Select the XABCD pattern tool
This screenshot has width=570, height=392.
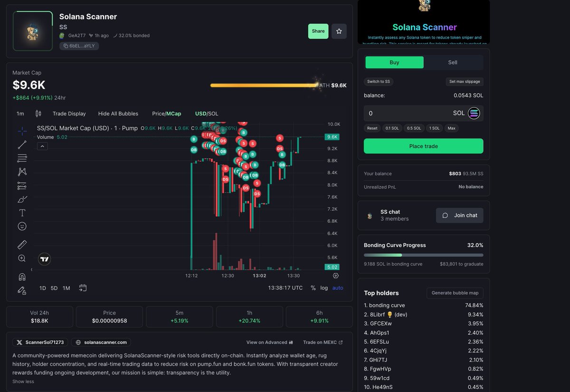coord(22,172)
